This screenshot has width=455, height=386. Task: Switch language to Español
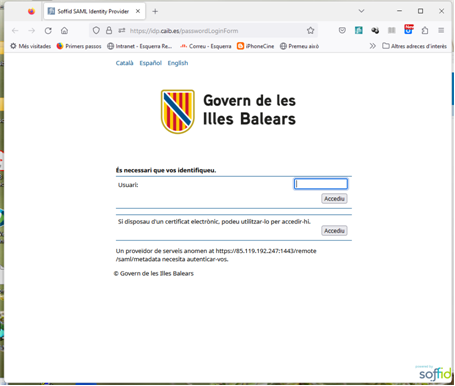150,63
